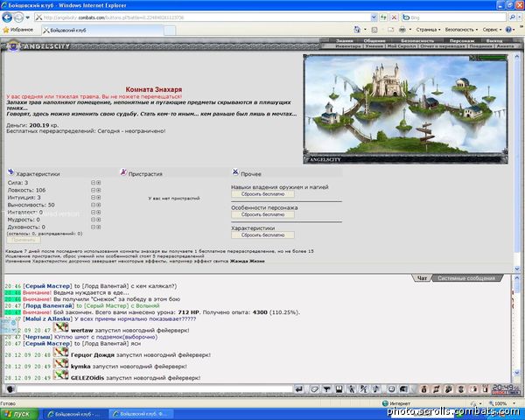Image resolution: width=525 pixels, height=420 pixels.
Task: Click the Home page icon in IE toolbar
Action: point(357,30)
